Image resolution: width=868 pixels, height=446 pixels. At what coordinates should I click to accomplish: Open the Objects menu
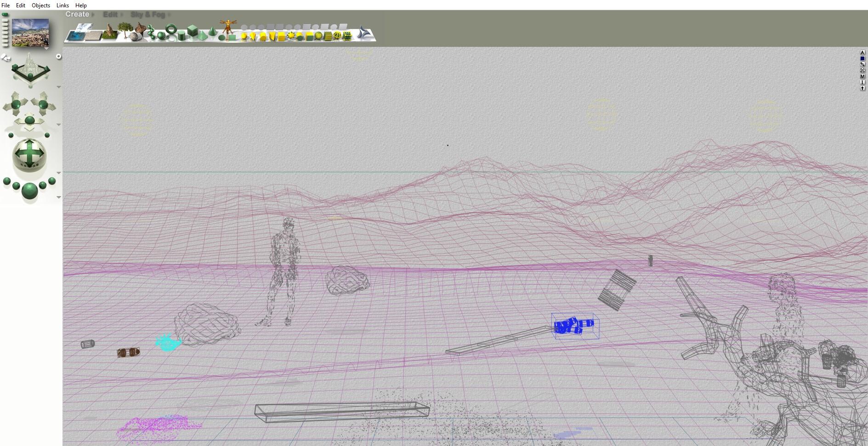click(x=41, y=6)
